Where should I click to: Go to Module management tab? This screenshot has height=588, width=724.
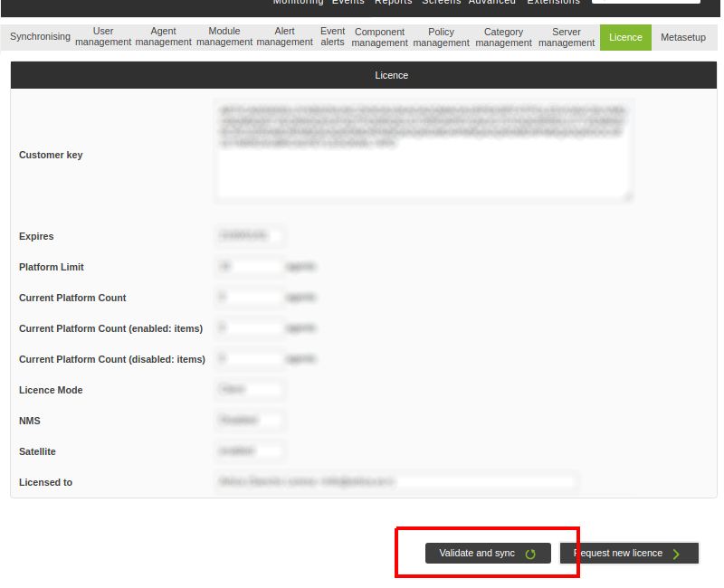point(224,37)
